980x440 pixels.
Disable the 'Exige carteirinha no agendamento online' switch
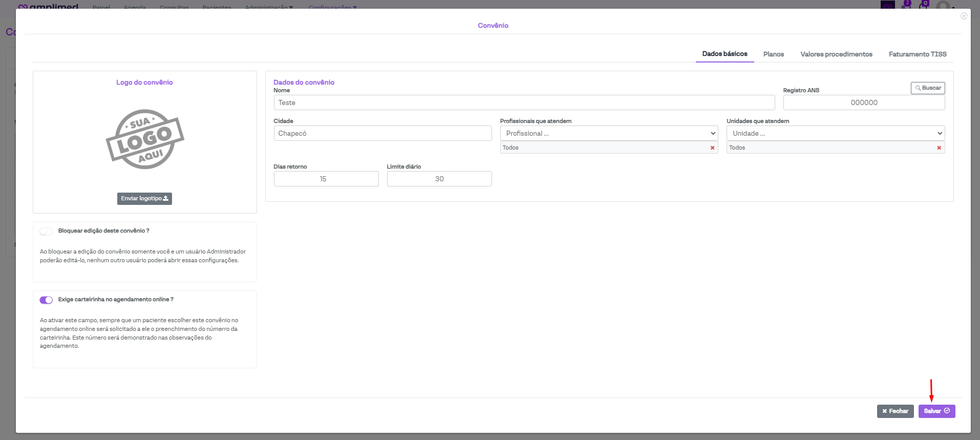pos(46,300)
